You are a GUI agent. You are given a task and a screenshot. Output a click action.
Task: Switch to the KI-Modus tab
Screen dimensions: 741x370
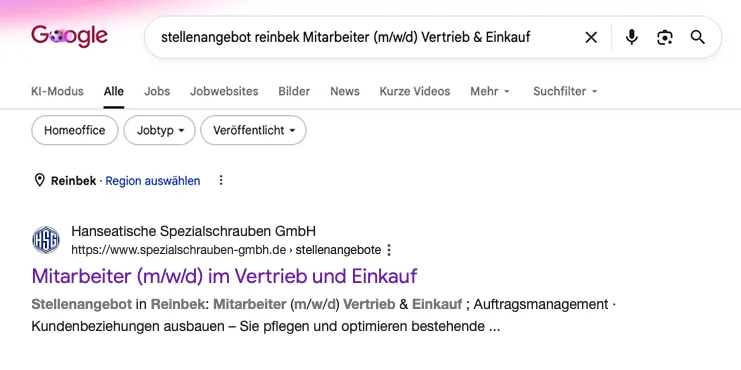click(57, 91)
